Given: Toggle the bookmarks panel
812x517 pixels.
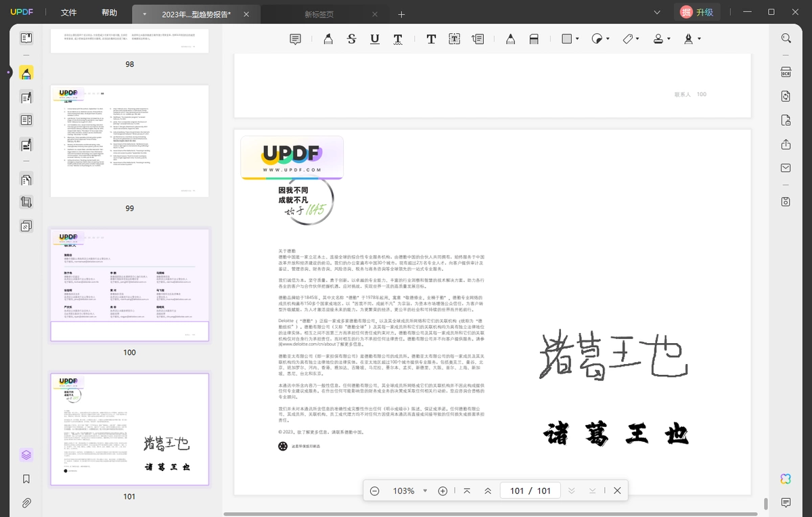Looking at the screenshot, I should coord(26,479).
